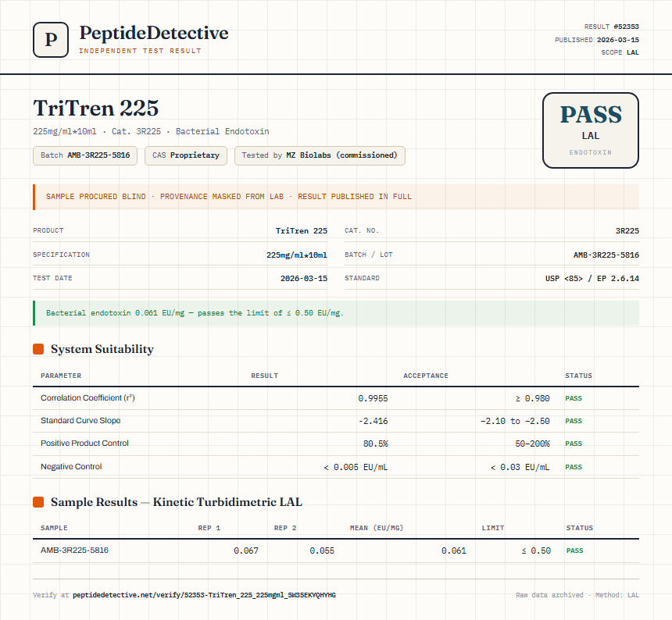Click the CAS Proprietary pill
The width and height of the screenshot is (672, 620).
pos(185,155)
